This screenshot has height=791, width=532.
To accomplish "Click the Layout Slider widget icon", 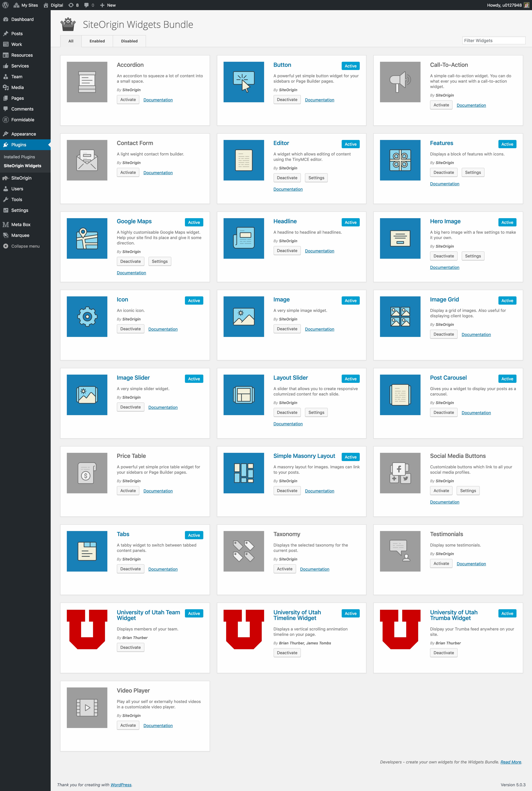I will coord(244,395).
